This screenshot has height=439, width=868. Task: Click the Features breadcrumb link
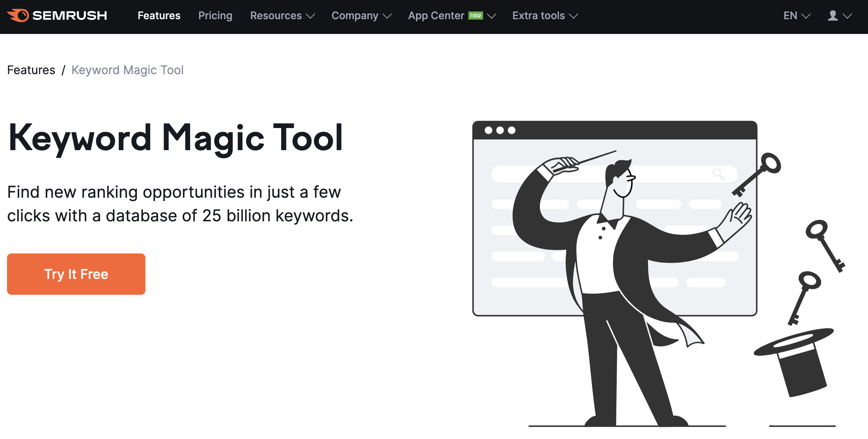pyautogui.click(x=31, y=70)
